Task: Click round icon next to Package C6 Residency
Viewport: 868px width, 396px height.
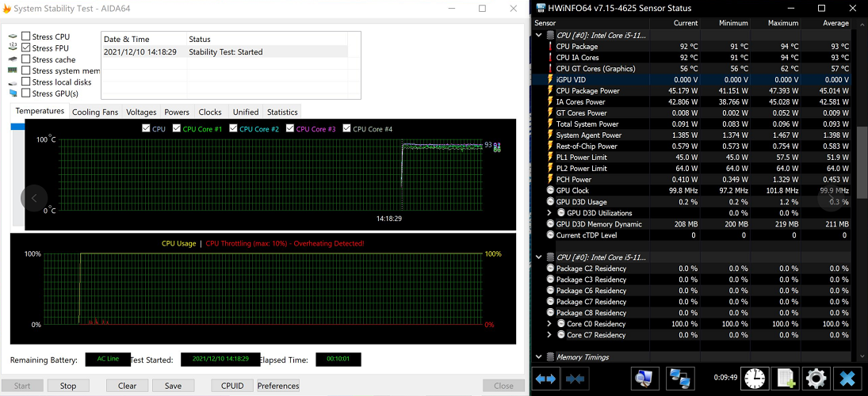Action: [550, 291]
